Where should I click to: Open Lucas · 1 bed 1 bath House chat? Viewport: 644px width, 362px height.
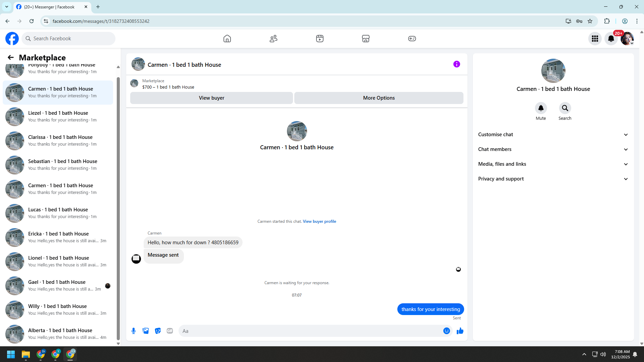click(58, 213)
